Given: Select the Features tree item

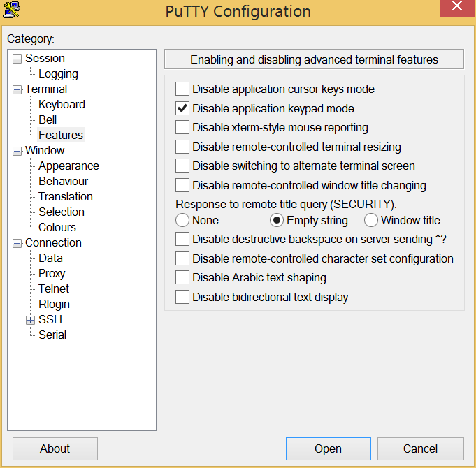Looking at the screenshot, I should click(61, 135).
